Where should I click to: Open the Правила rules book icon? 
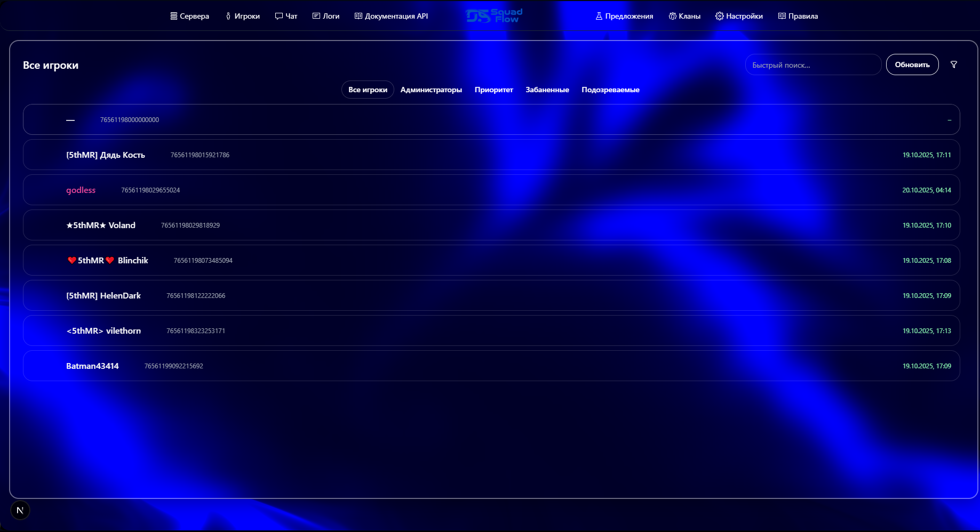782,16
